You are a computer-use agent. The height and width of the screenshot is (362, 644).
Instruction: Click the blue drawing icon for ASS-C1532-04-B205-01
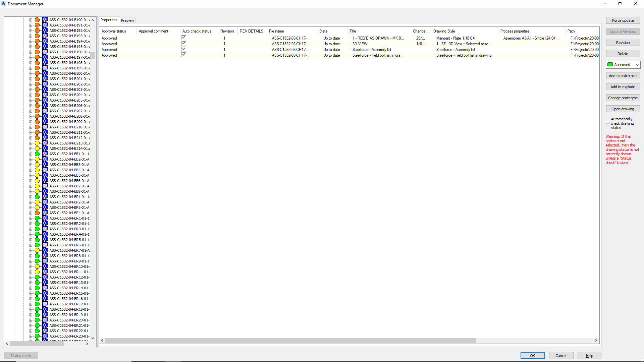pyautogui.click(x=45, y=100)
